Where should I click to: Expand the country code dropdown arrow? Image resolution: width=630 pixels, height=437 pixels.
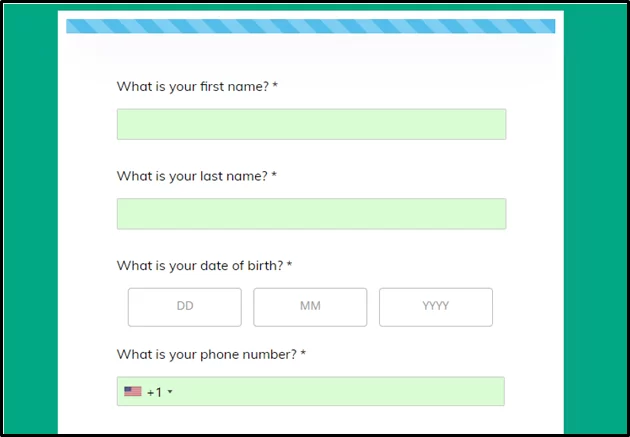tap(170, 392)
